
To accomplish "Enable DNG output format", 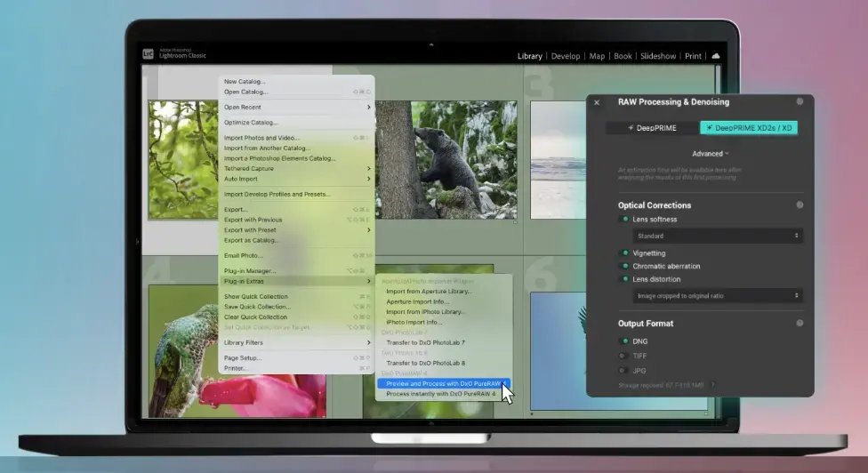I will coord(624,341).
